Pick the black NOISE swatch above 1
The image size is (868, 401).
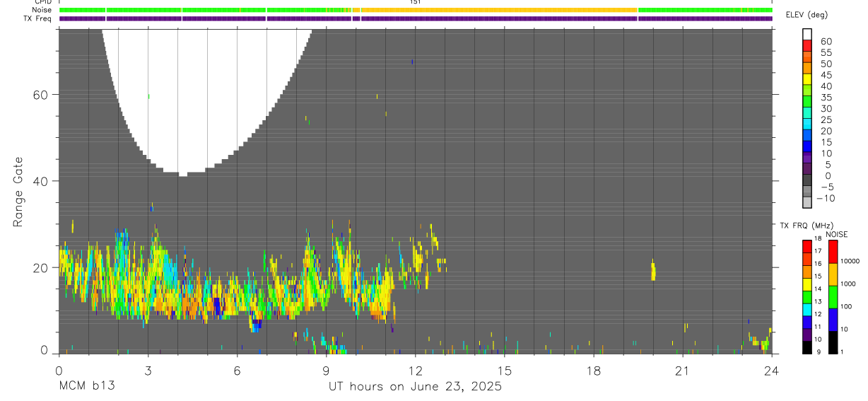[833, 342]
